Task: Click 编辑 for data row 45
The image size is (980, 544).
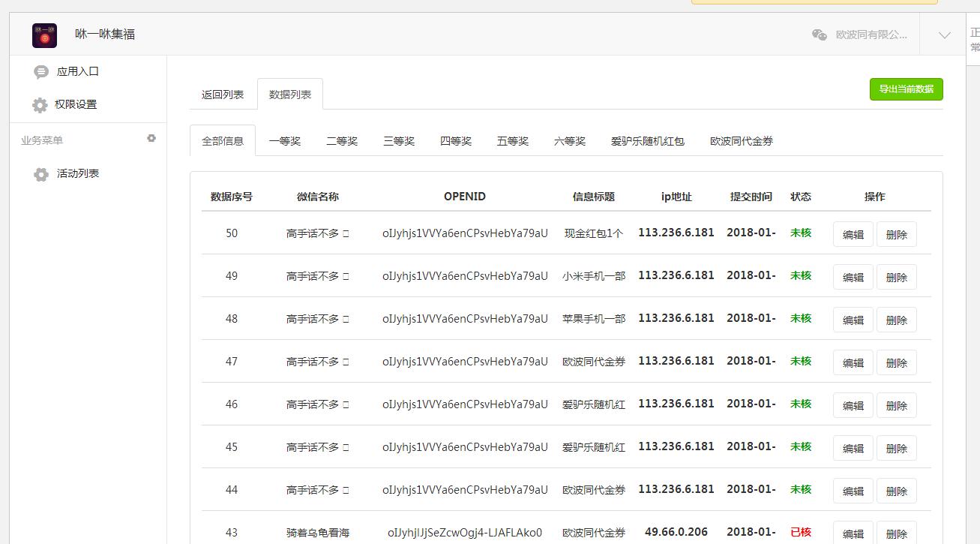Action: click(x=853, y=448)
